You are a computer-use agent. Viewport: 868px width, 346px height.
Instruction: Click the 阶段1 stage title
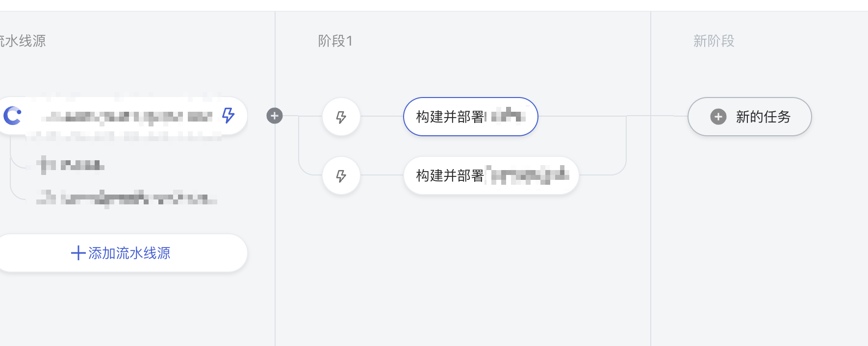coord(335,41)
